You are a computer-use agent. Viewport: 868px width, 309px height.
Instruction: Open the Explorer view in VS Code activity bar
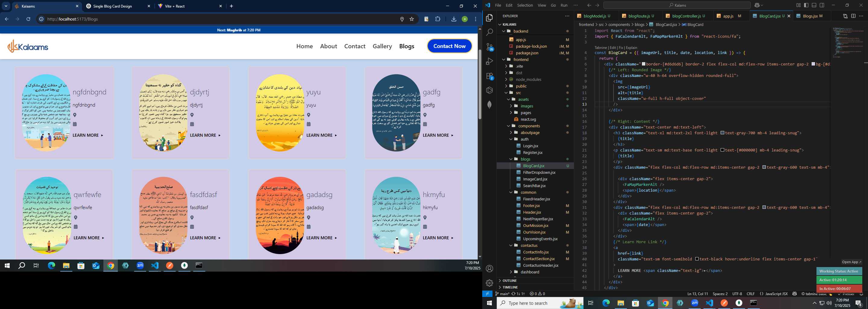coord(489,18)
